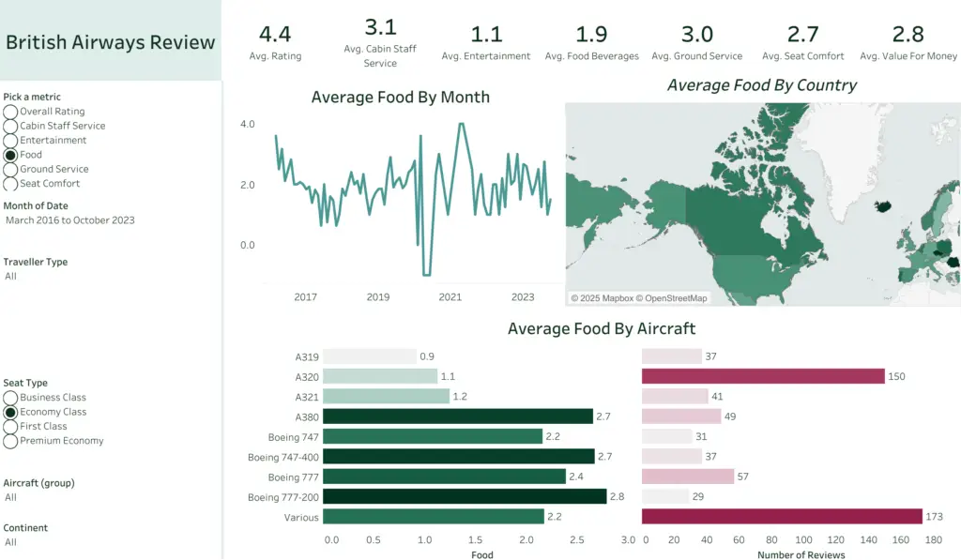Select Business Class seat type
961x560 pixels.
[x=10, y=398]
